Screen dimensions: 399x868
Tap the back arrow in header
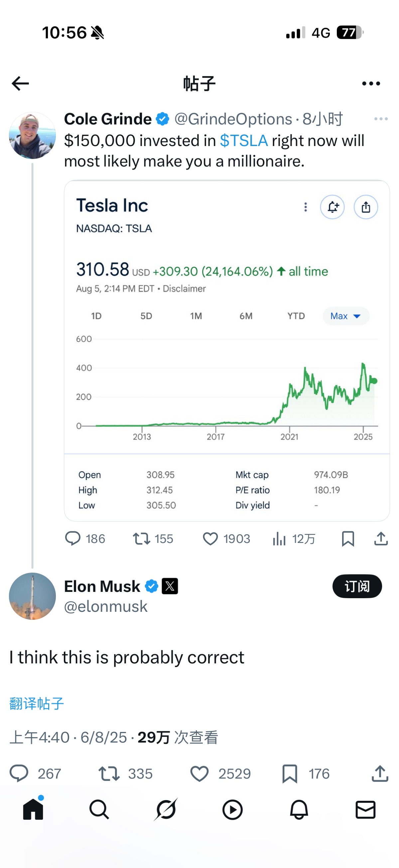coord(20,84)
